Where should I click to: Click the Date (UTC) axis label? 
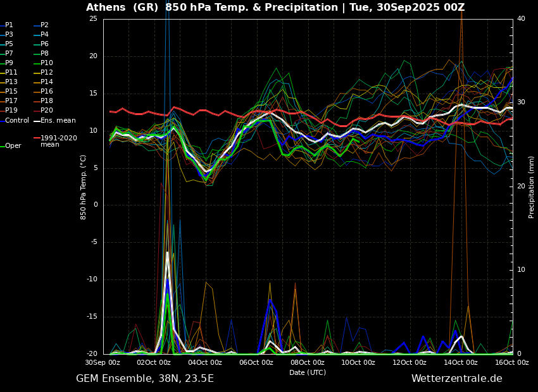click(x=308, y=372)
